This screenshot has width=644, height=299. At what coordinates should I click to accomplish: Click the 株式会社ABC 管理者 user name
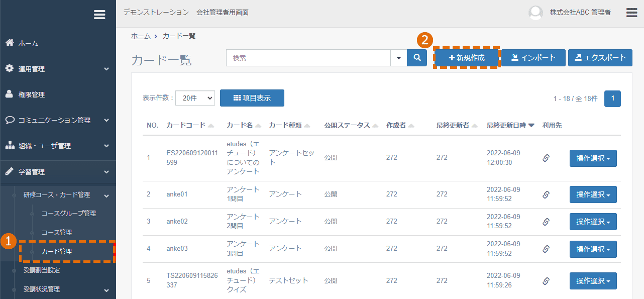tap(580, 13)
